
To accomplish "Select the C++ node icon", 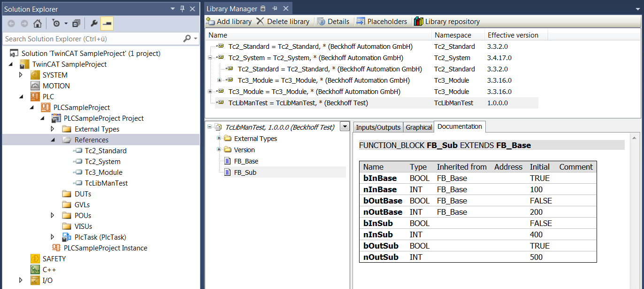I will click(x=35, y=270).
